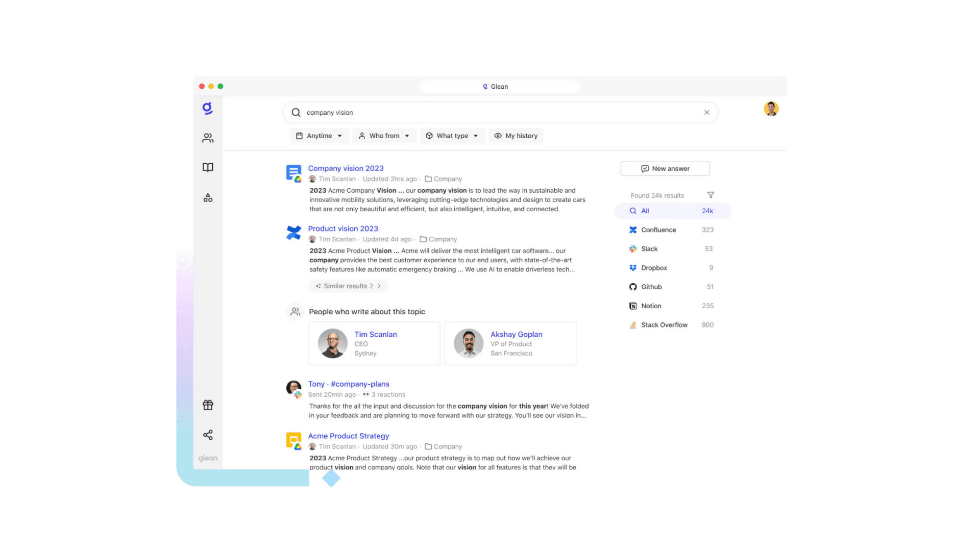Open Company vision 2023 result link
The image size is (980, 551).
tap(346, 168)
